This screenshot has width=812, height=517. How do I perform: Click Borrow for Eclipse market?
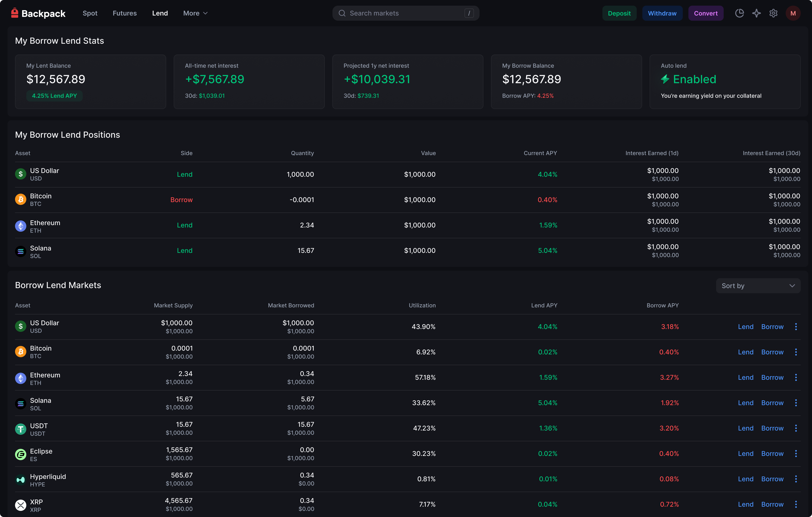coord(772,453)
